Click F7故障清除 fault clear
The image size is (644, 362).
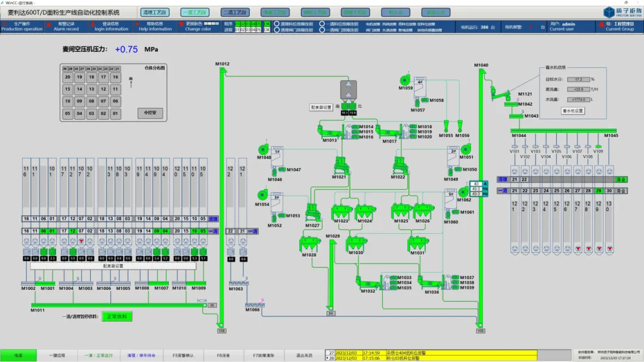click(x=264, y=355)
